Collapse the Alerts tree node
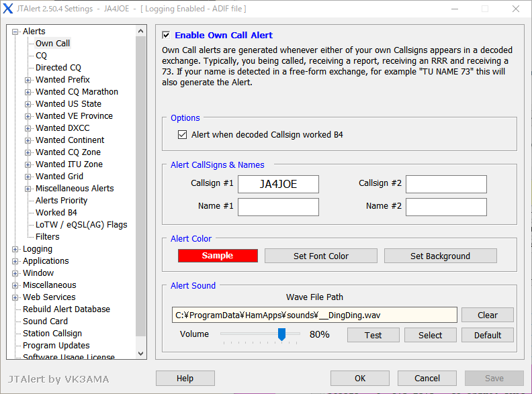Image resolution: width=532 pixels, height=394 pixels. pos(15,32)
